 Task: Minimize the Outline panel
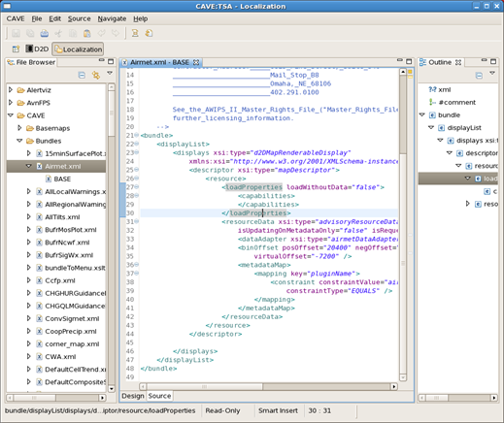(485, 60)
